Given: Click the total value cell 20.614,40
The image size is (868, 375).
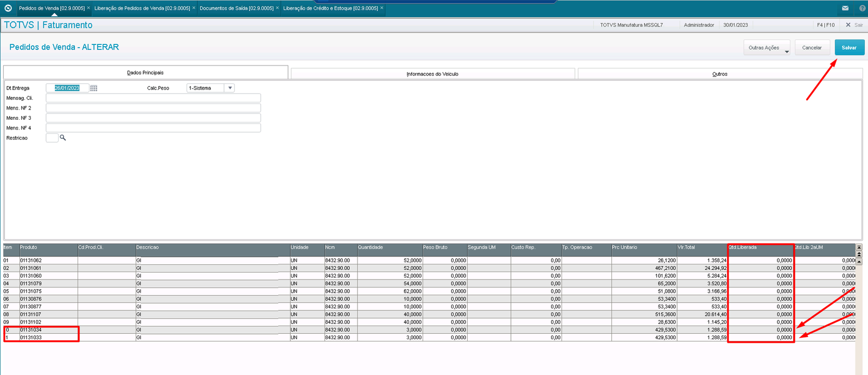Looking at the screenshot, I should pyautogui.click(x=702, y=314).
